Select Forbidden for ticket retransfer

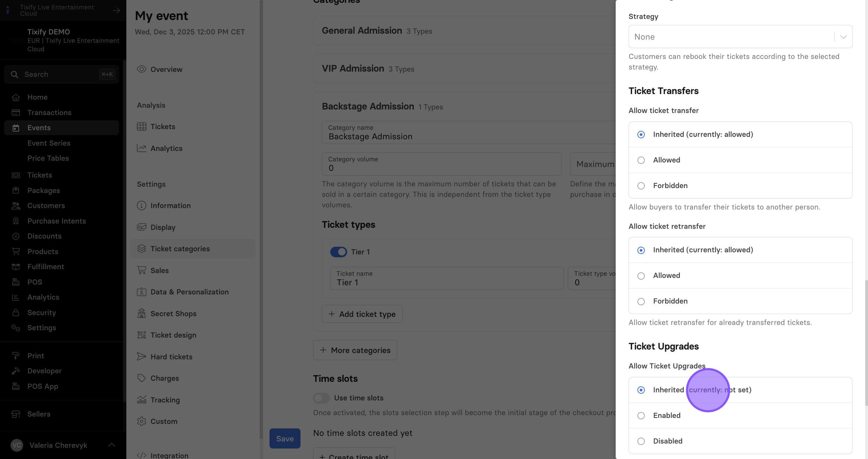pos(740,301)
